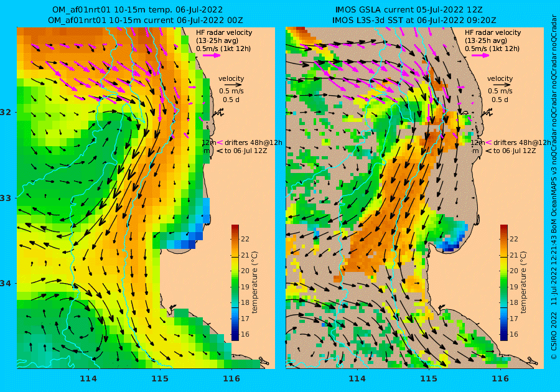
Task: Click 'to 06 Jul 12Z' text, left map
Action: pos(246,151)
